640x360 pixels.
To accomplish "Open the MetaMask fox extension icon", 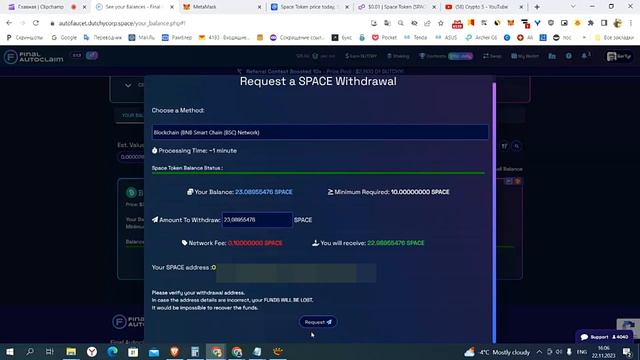I will tap(511, 23).
